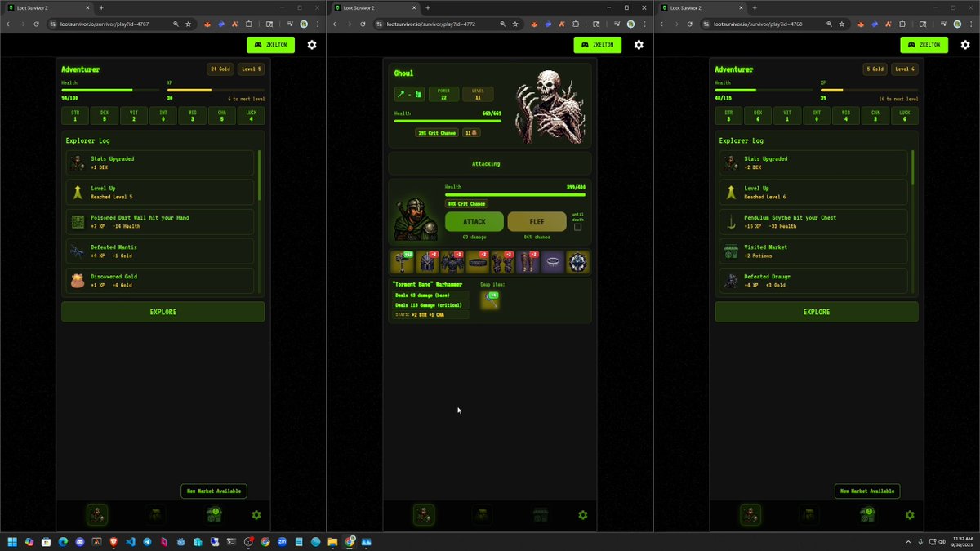
Task: Click 'Visited Market' log entry in right window
Action: 813,251
